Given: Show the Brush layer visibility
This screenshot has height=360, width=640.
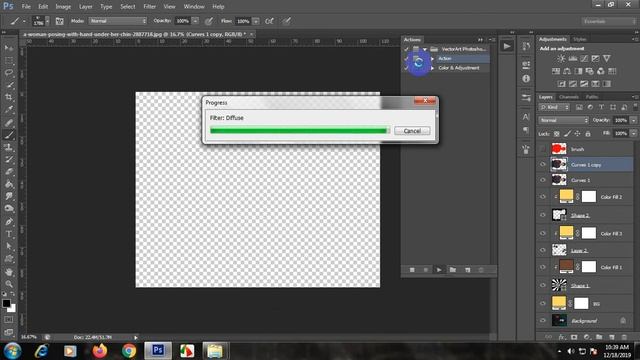Looking at the screenshot, I should pyautogui.click(x=542, y=149).
